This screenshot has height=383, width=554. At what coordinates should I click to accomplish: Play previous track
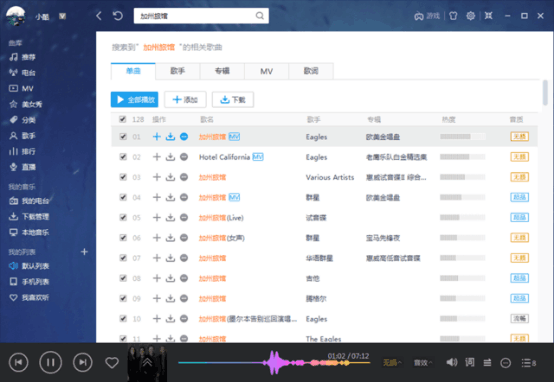(18, 363)
